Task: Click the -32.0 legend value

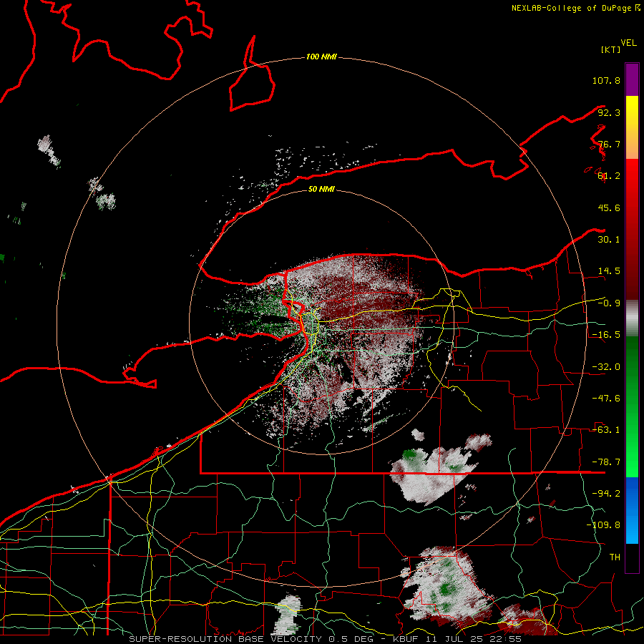Action: pyautogui.click(x=606, y=367)
